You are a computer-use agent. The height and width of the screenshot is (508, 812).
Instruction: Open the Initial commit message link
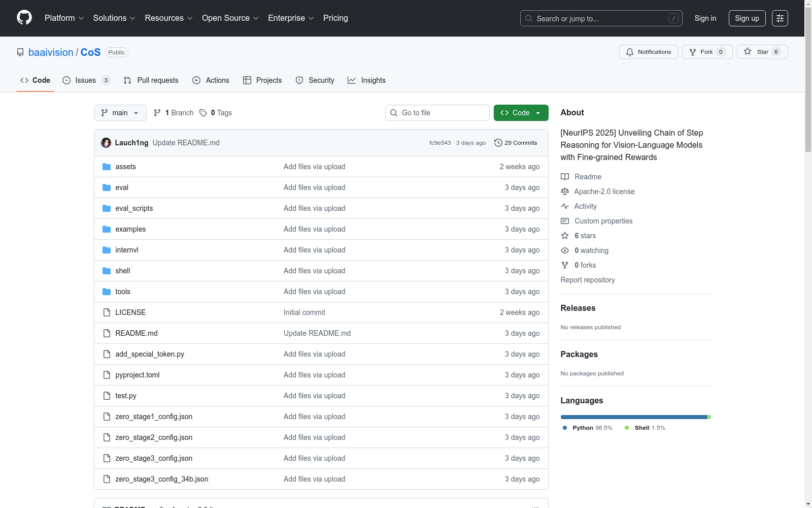[x=304, y=312]
